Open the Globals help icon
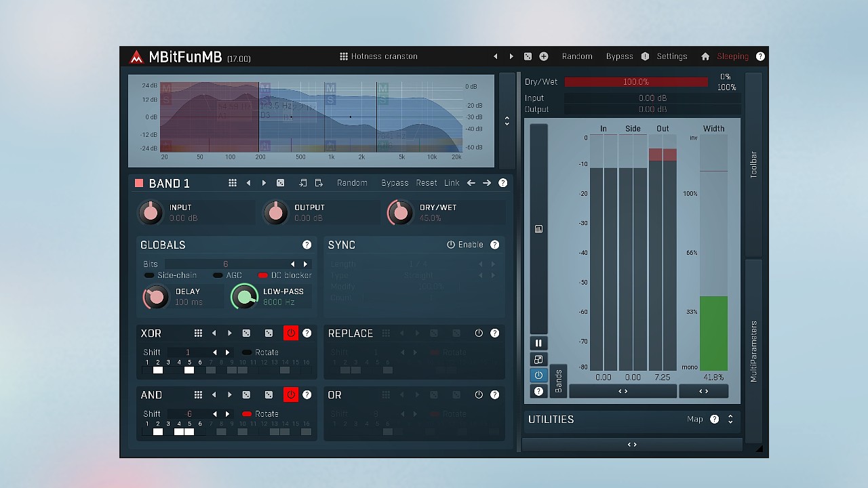The width and height of the screenshot is (868, 488). point(307,245)
